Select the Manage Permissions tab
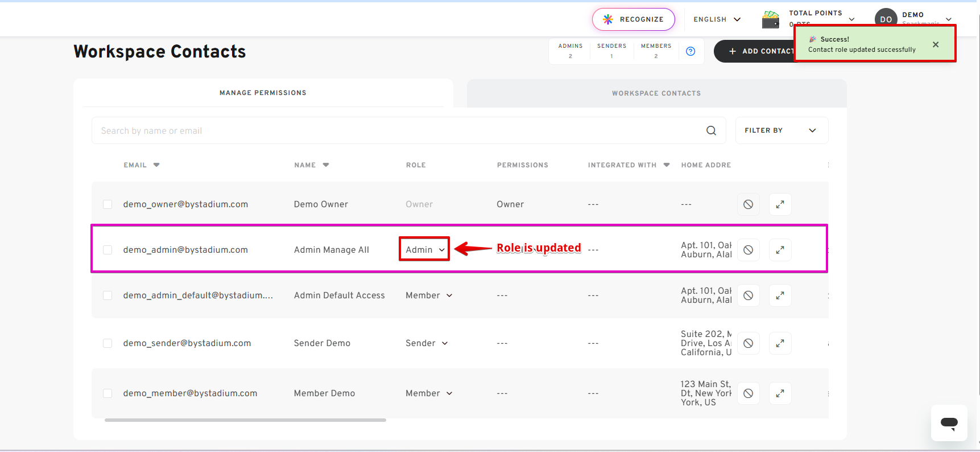980x452 pixels. [x=263, y=93]
